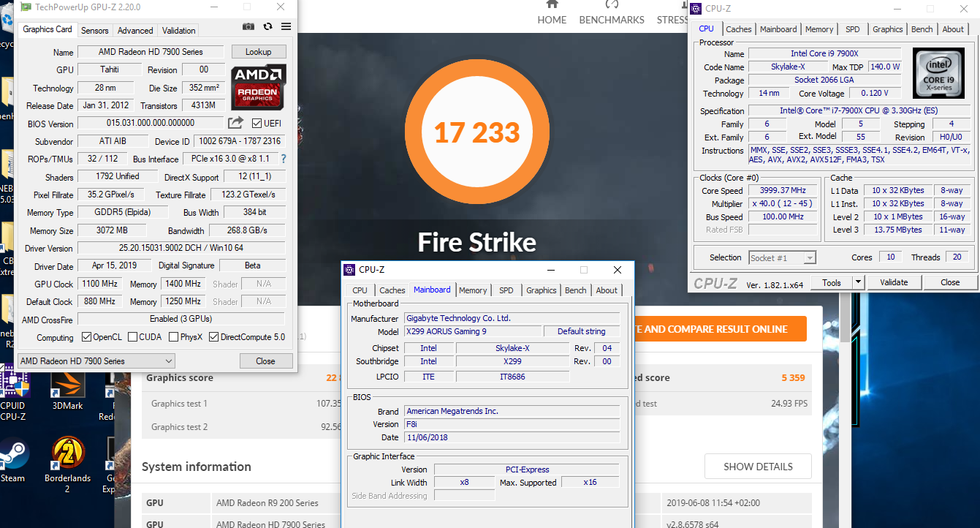Open About tab in top-right CPU-Z window
980x528 pixels.
pyautogui.click(x=953, y=29)
